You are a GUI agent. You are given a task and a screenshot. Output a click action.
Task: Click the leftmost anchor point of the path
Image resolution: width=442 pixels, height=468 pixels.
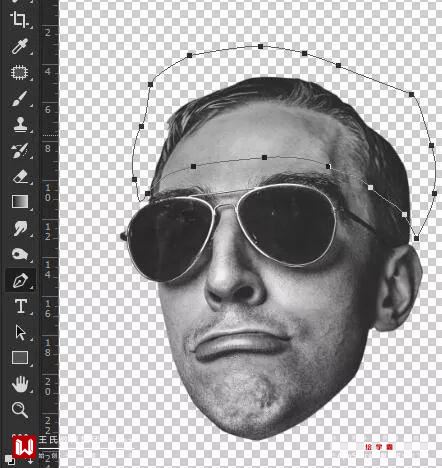[134, 179]
